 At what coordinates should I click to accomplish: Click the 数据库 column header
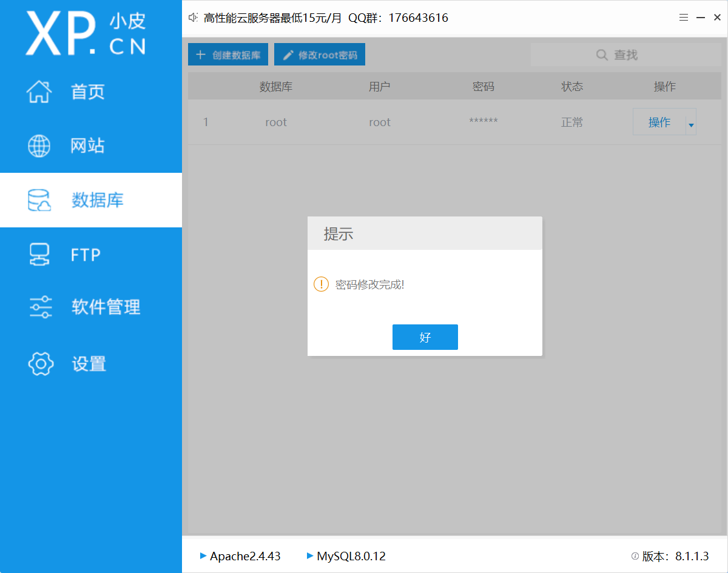(x=276, y=87)
